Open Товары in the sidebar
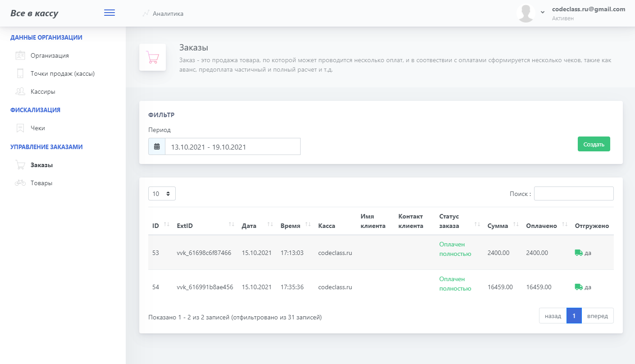 (41, 183)
